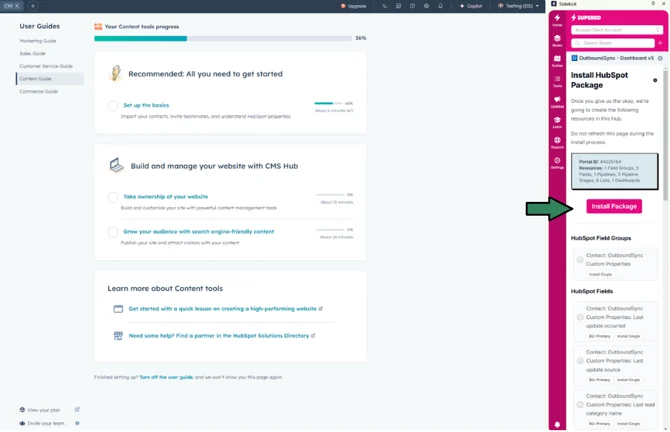The image size is (670, 432).
Task: Open Guides in the Supered sidebar
Action: point(557,61)
